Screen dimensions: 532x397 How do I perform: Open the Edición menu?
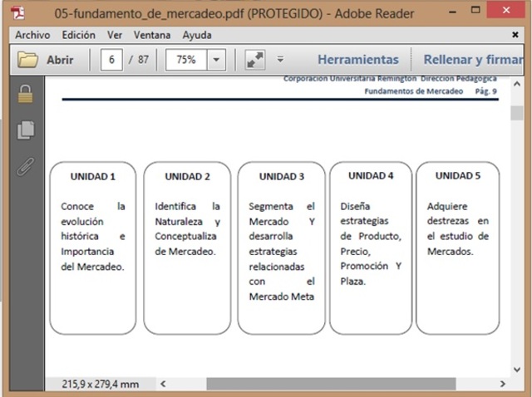tap(78, 35)
